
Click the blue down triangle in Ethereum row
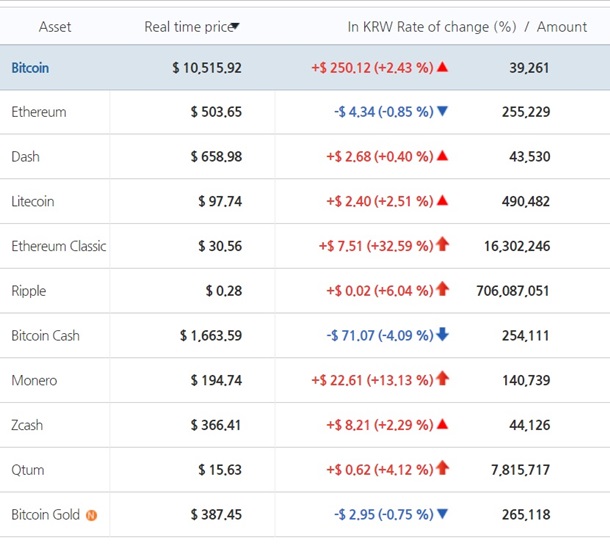pyautogui.click(x=442, y=112)
